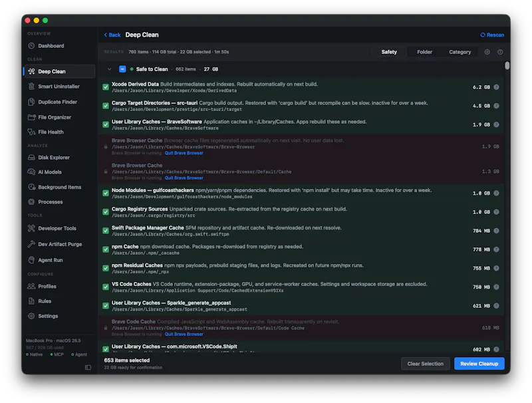Screen dimensions: 532x403
Task: Open Processes chip icon
Action: tap(31, 202)
